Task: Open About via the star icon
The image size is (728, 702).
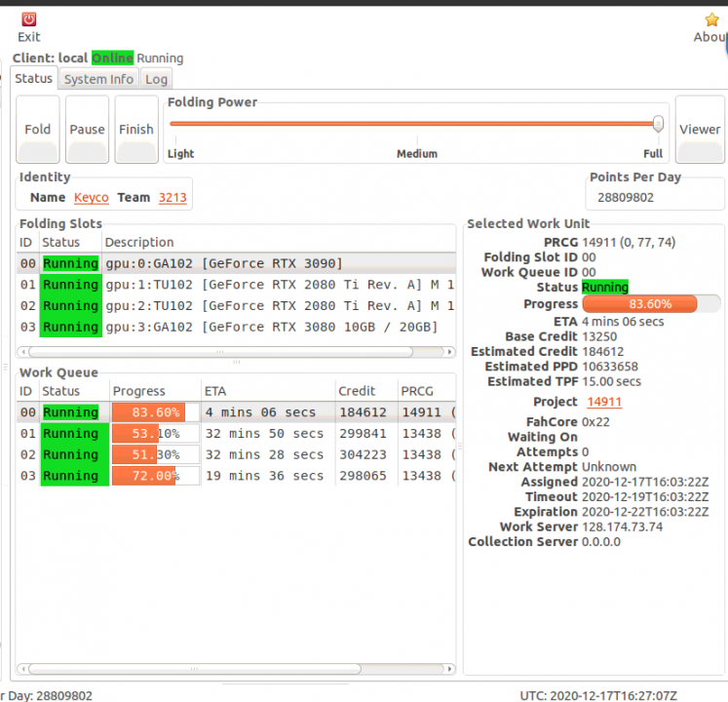Action: tap(711, 19)
